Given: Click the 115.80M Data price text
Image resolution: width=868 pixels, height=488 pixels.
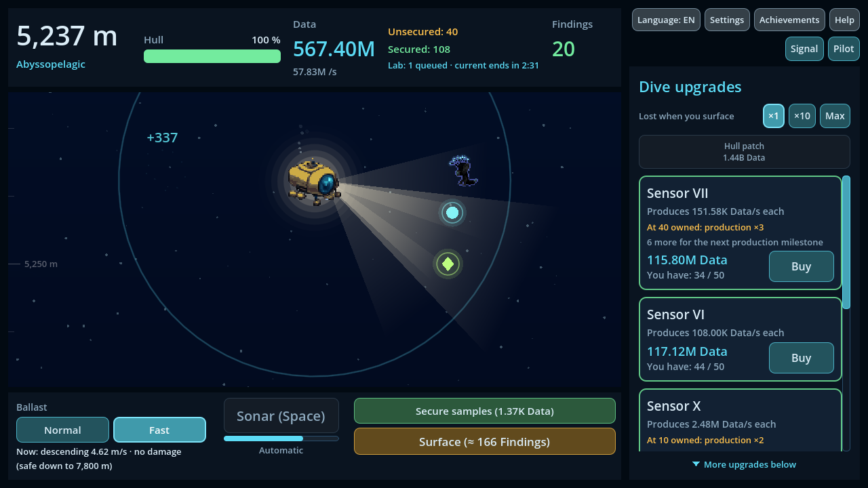Looking at the screenshot, I should (687, 260).
